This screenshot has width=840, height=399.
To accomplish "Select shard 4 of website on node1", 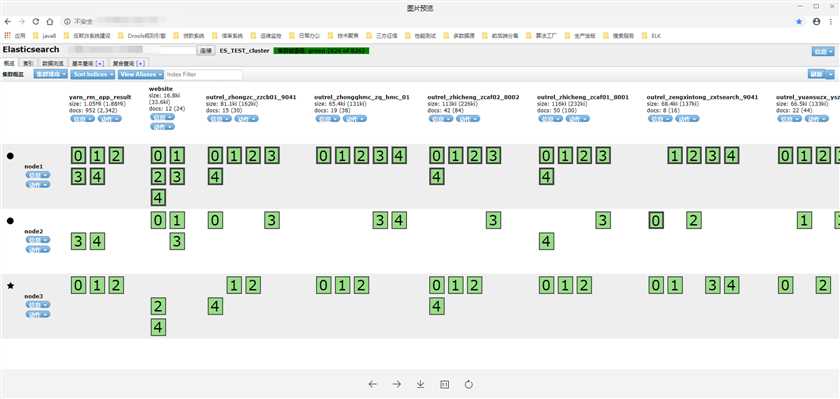I will [x=158, y=198].
